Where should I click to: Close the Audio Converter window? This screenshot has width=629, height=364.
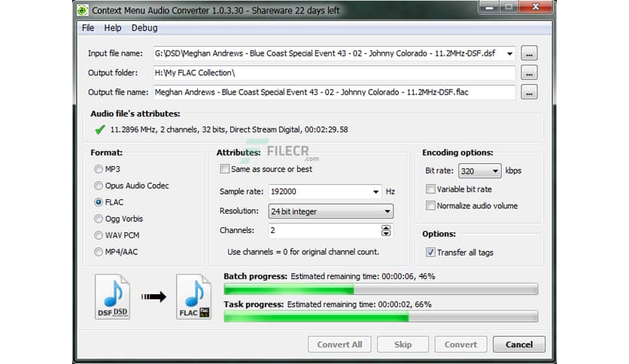point(536,8)
